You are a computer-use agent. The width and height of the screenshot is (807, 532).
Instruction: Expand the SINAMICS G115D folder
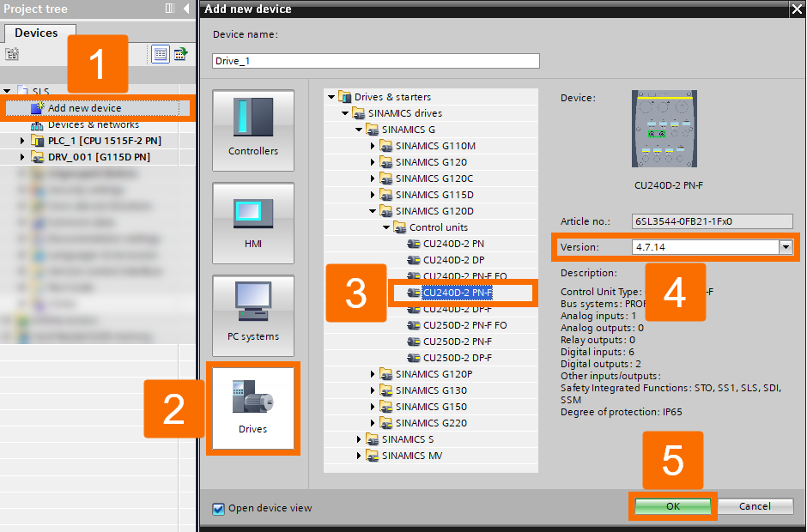[373, 195]
